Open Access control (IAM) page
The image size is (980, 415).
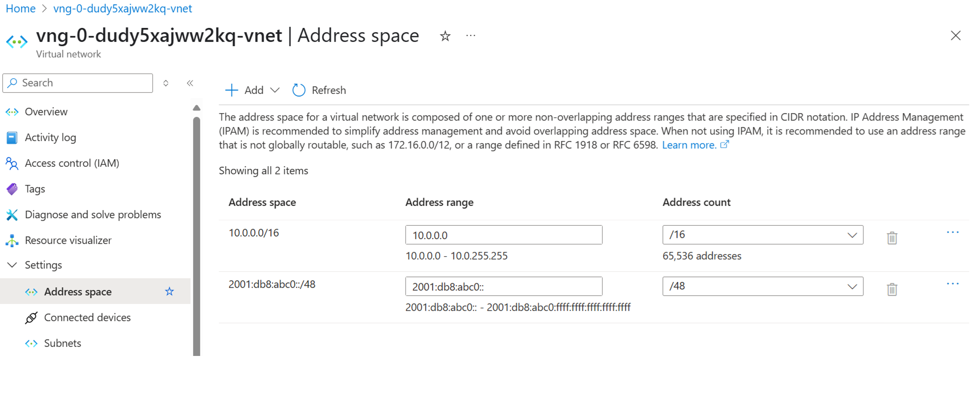72,163
